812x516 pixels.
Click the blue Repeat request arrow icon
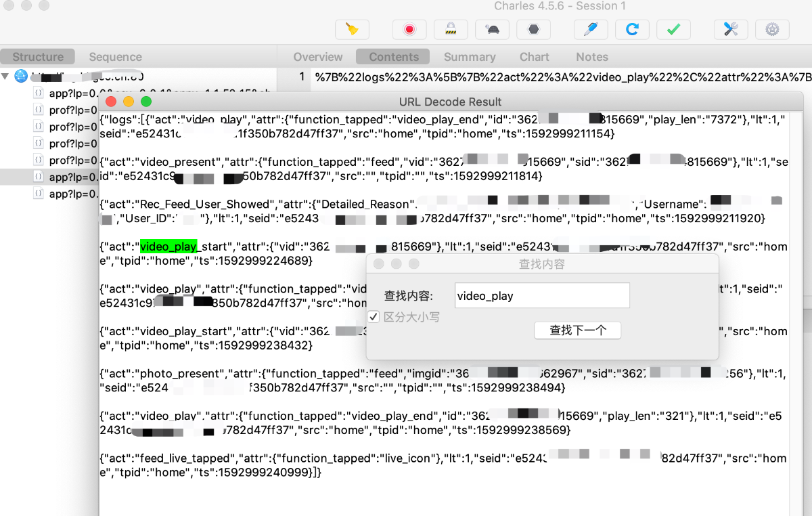tap(632, 30)
